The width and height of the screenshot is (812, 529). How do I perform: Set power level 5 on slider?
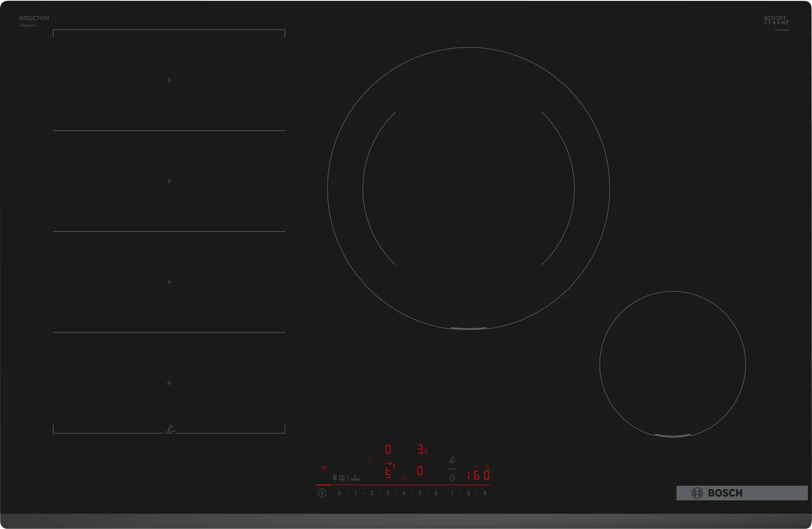coord(420,493)
